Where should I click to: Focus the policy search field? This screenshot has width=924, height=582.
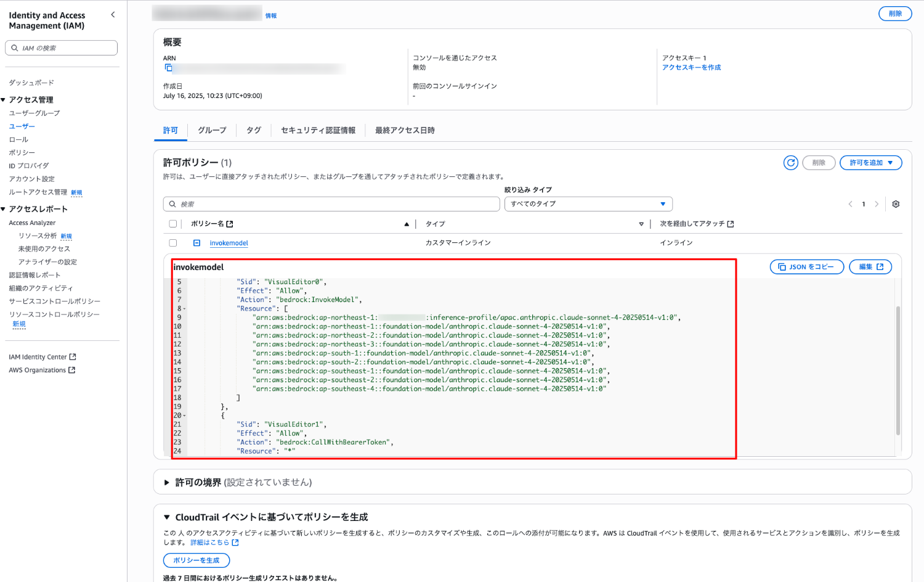331,204
